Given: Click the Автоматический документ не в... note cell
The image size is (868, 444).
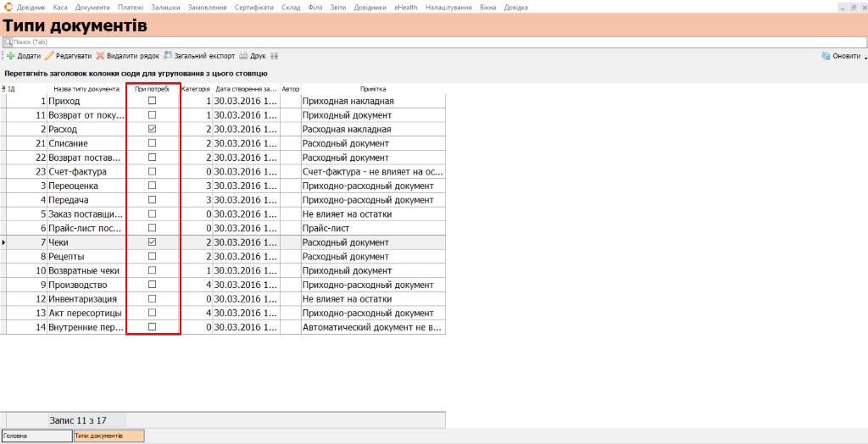Looking at the screenshot, I should (x=373, y=327).
